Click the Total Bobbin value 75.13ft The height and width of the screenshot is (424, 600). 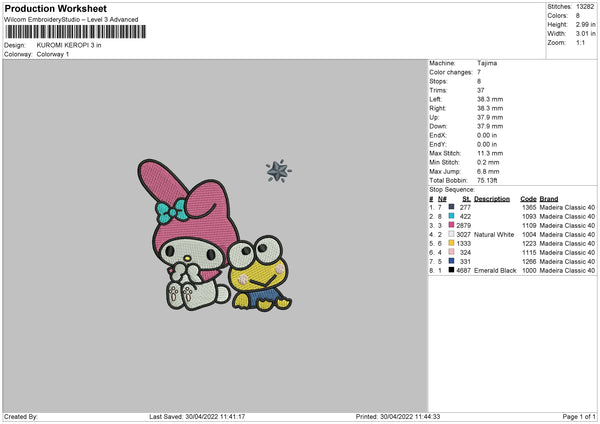(x=487, y=180)
